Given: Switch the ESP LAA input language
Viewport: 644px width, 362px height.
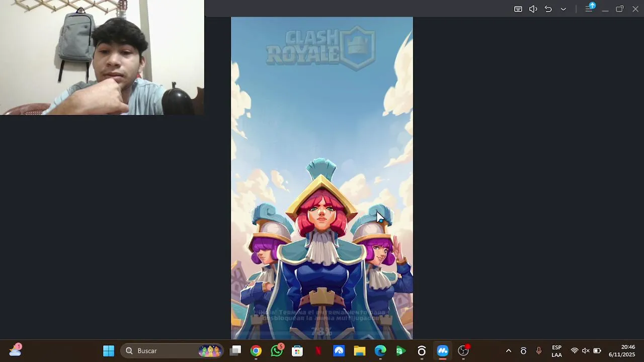Looking at the screenshot, I should [556, 351].
